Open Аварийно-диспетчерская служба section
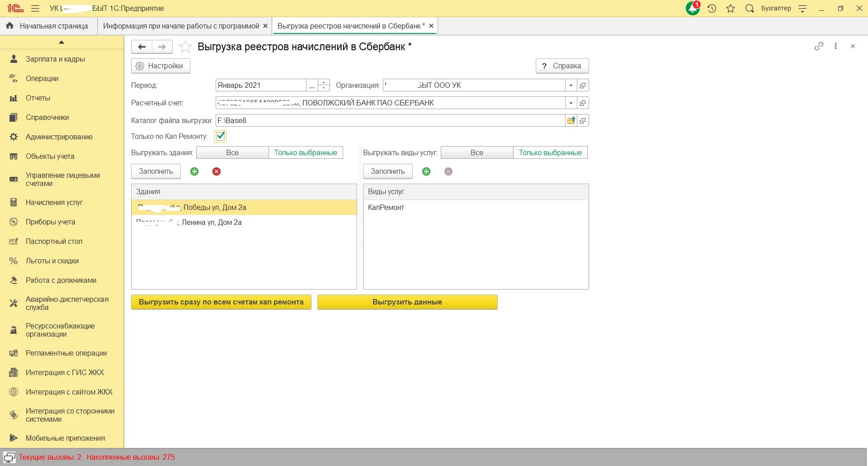This screenshot has height=466, width=868. 67,303
